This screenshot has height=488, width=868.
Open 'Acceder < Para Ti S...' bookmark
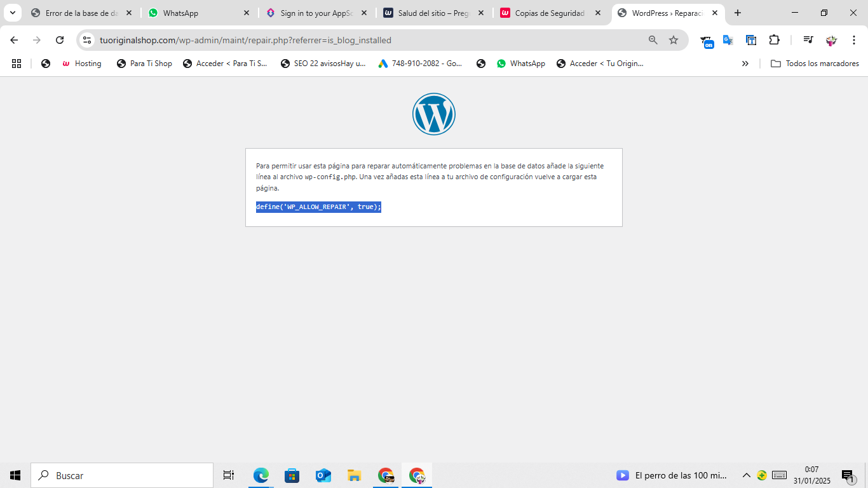(226, 64)
